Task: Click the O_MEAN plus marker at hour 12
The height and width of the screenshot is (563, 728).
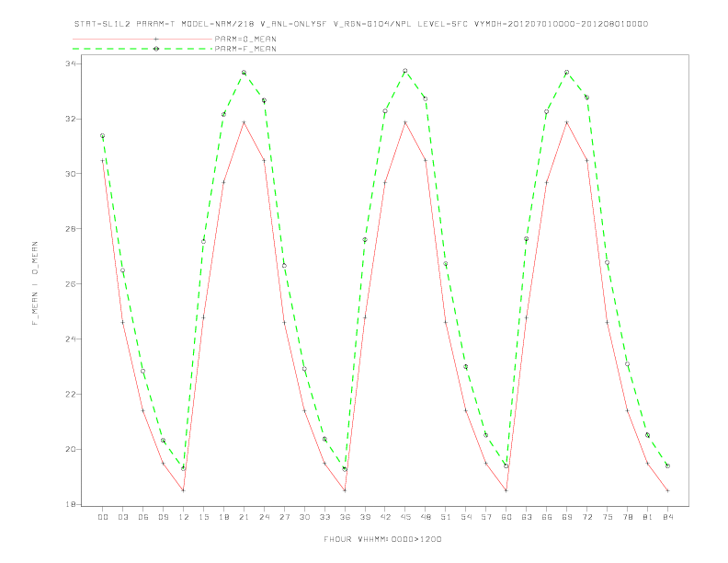Action: (x=184, y=490)
